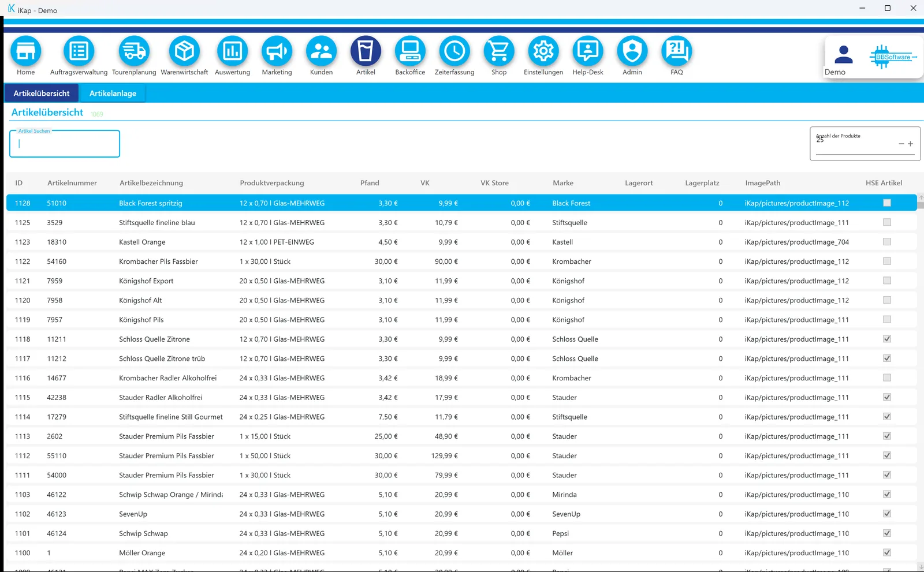The height and width of the screenshot is (572, 924).
Task: Open Auftragsverwaltung module icon
Action: pos(79,51)
